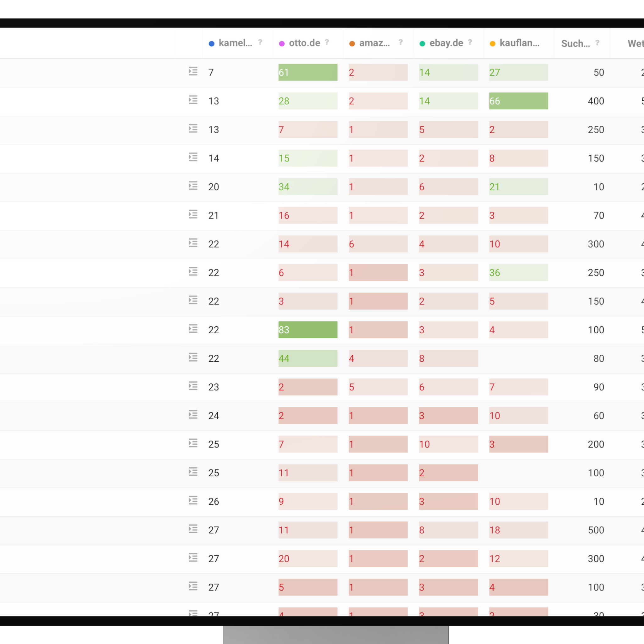Click the otto.de cell showing 15

pyautogui.click(x=308, y=158)
